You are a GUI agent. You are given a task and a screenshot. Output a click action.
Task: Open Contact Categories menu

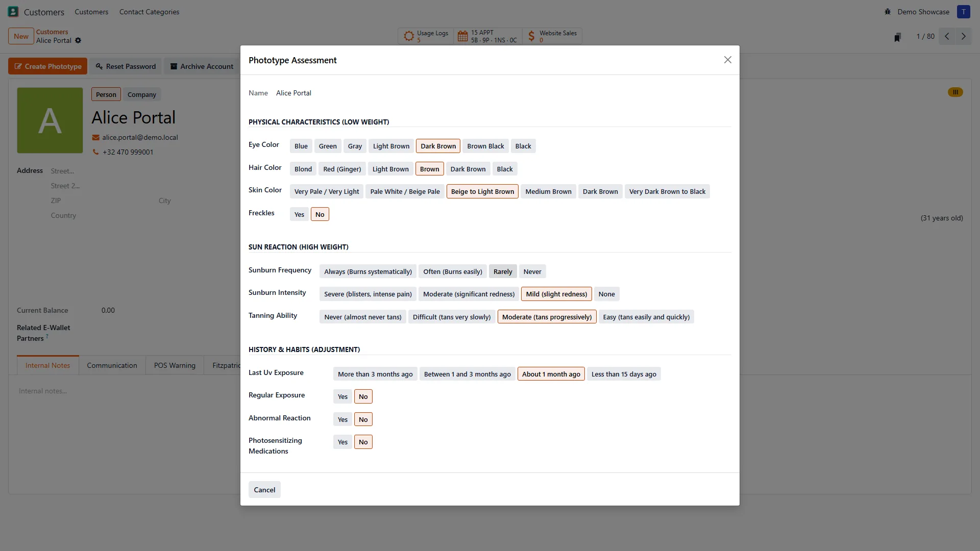click(x=149, y=12)
